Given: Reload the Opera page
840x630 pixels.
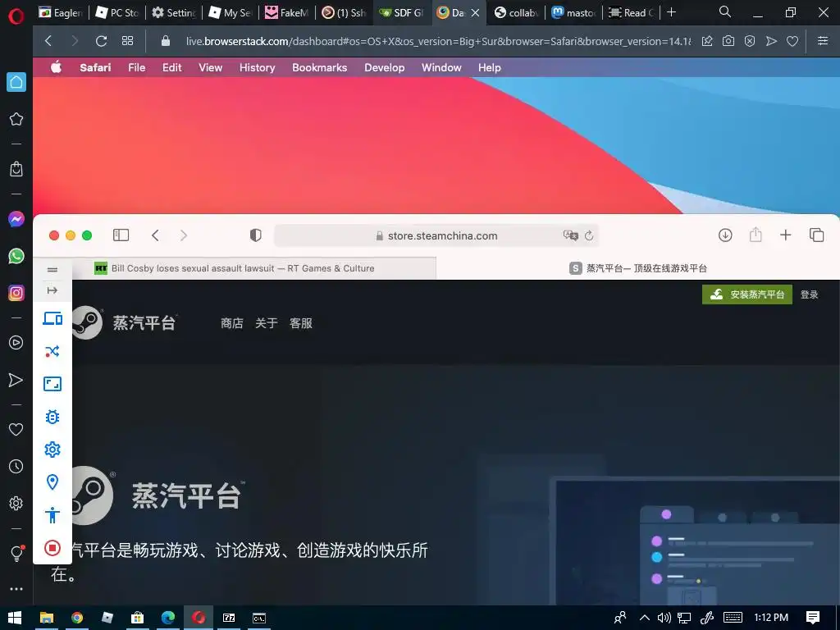Looking at the screenshot, I should point(101,41).
